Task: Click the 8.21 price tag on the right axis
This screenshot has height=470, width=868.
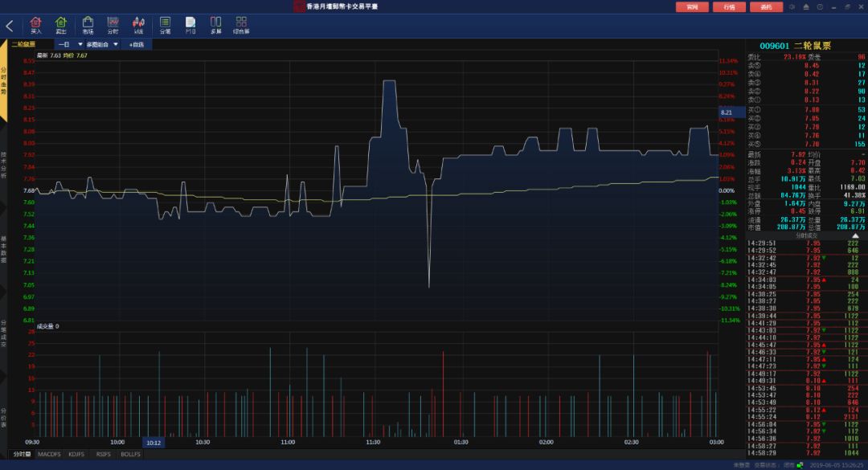Action: click(x=731, y=112)
